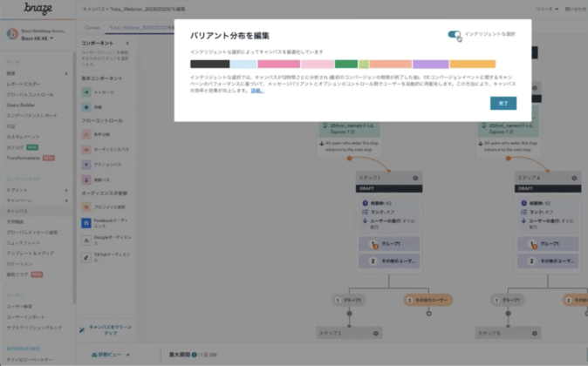The height and width of the screenshot is (366, 588).
Task: Select the light blue distribution segment
Action: click(243, 64)
